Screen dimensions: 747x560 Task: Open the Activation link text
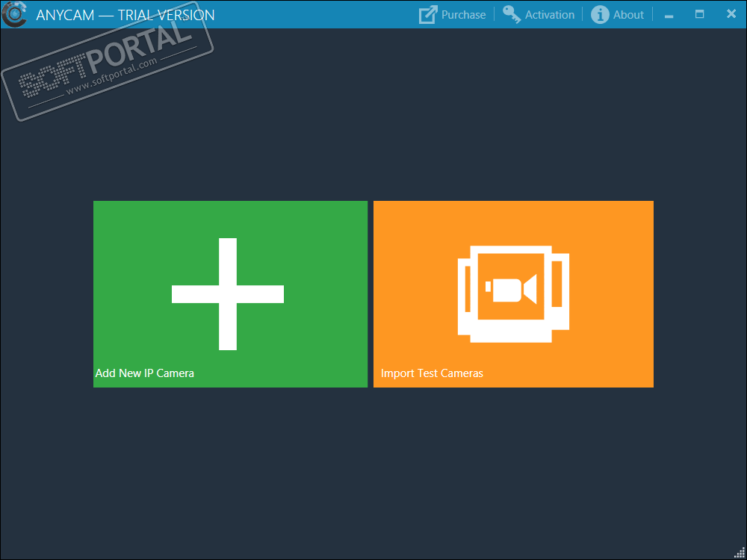[550, 15]
